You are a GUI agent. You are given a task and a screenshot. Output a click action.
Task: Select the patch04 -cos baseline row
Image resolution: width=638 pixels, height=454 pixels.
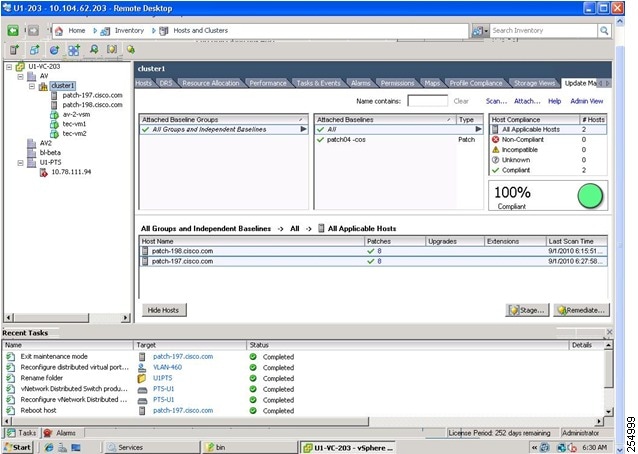(398, 140)
